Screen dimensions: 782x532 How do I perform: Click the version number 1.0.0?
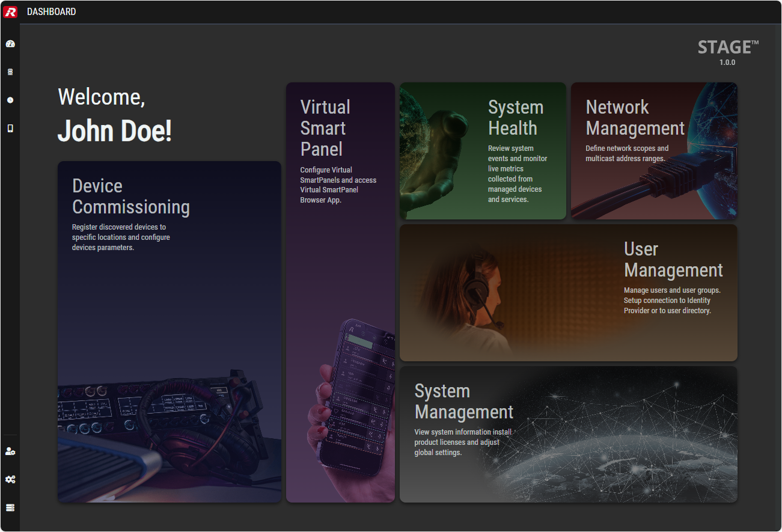[x=727, y=63]
